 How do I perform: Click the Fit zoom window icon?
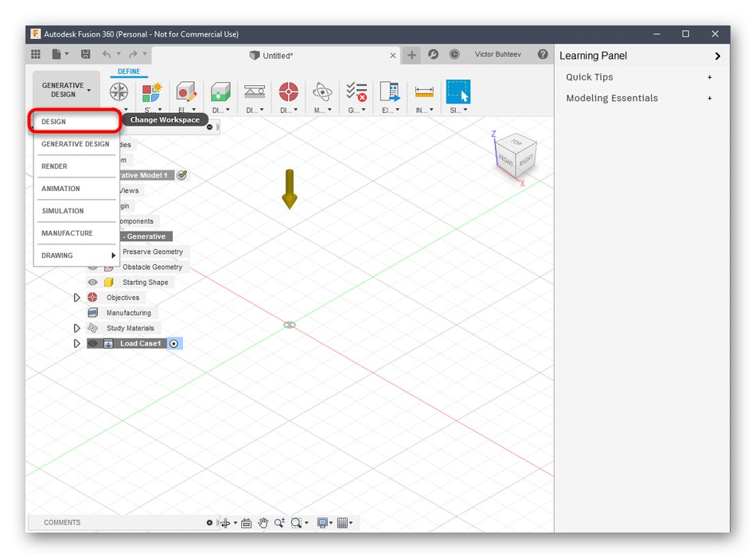coord(296,523)
